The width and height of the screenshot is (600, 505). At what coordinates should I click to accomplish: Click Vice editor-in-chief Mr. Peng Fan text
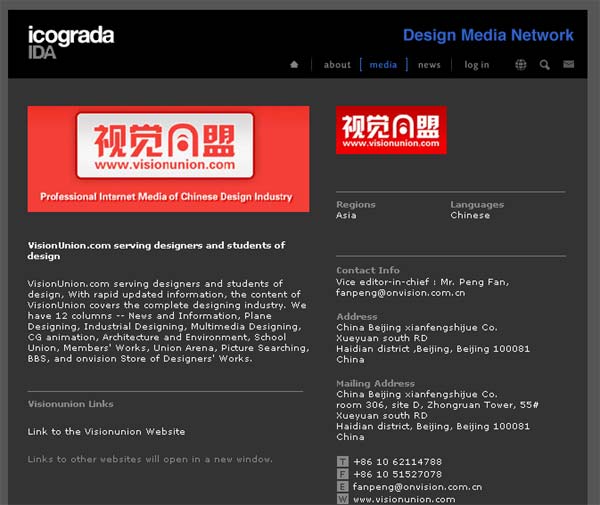(x=423, y=282)
